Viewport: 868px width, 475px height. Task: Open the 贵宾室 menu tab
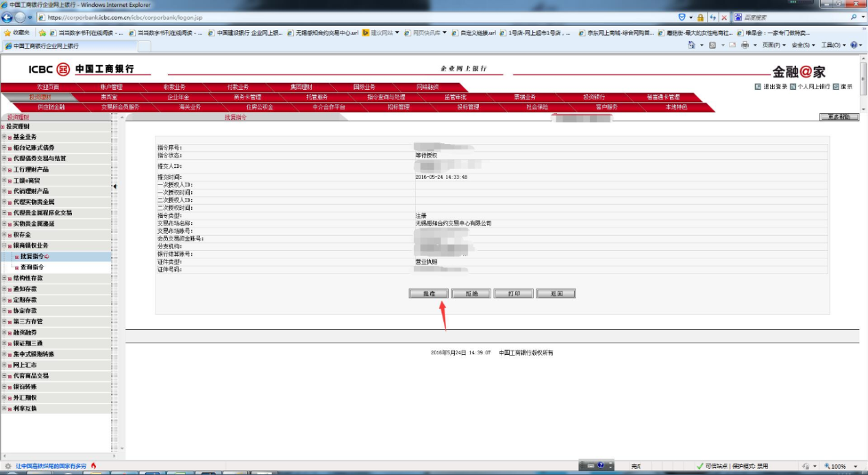[109, 97]
